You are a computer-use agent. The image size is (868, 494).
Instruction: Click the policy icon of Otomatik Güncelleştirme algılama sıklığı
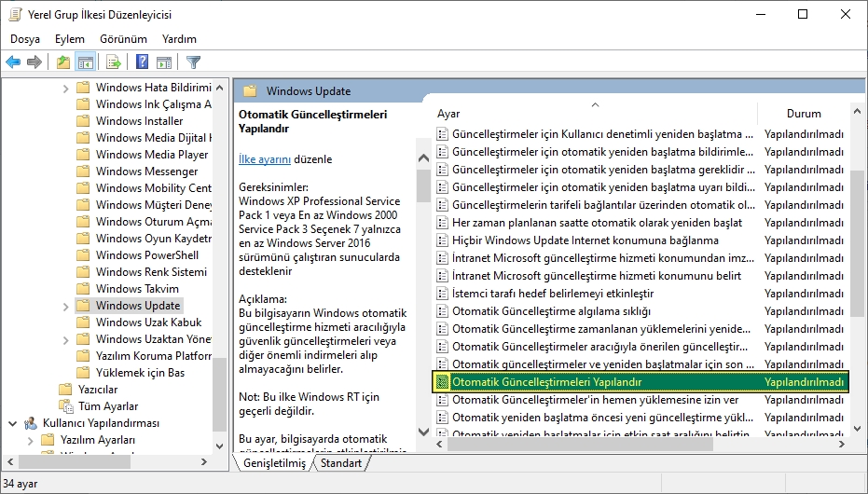tap(442, 311)
